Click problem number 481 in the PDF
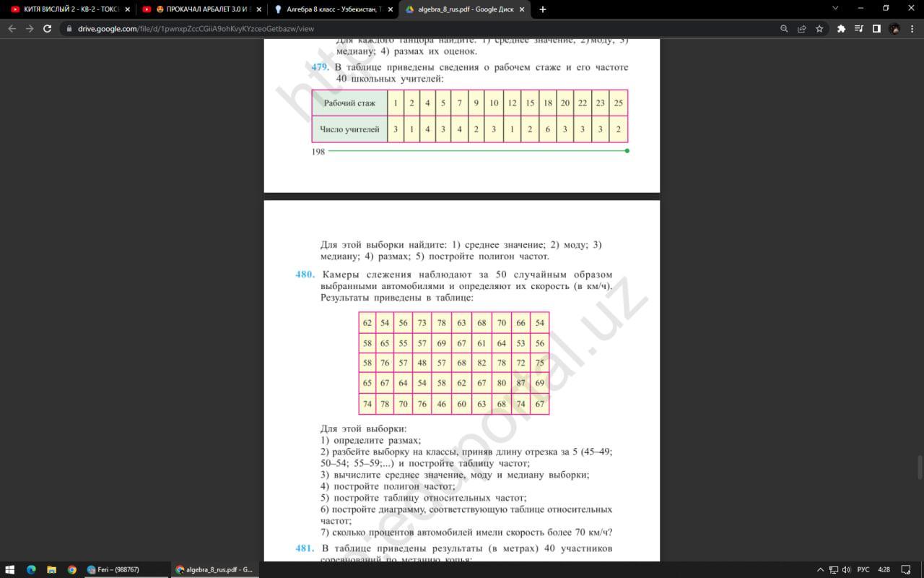 point(305,548)
